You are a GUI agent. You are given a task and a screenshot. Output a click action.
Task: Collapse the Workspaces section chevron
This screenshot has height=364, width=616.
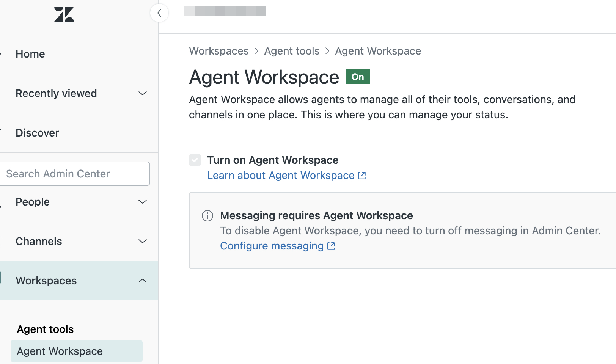pos(143,281)
